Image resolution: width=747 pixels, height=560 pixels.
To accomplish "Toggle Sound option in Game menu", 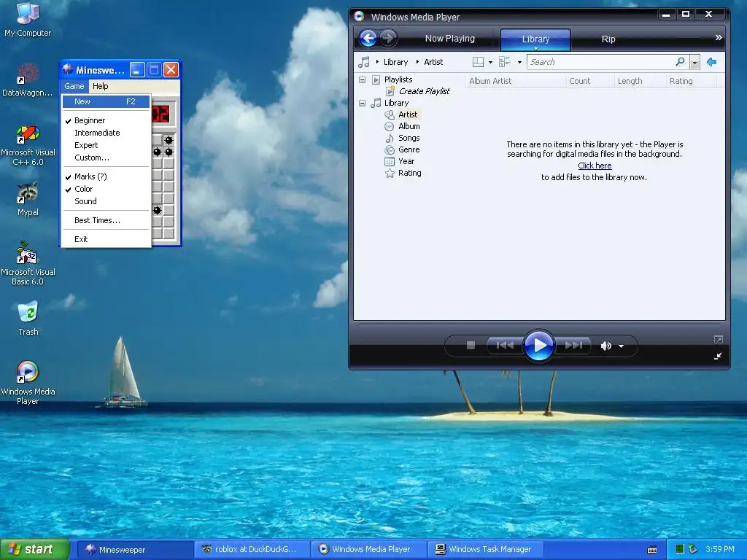I will tap(107, 201).
